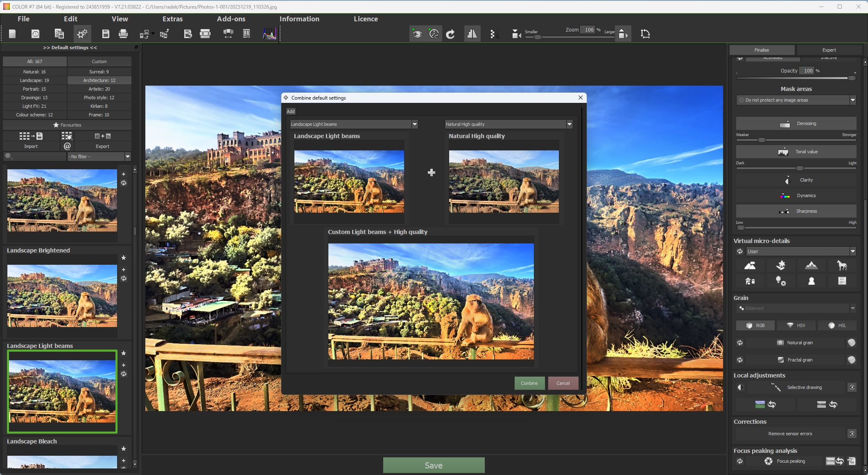Click the star on the Landscape Light beams preset
Screen dimensions: 868x475
[124, 353]
